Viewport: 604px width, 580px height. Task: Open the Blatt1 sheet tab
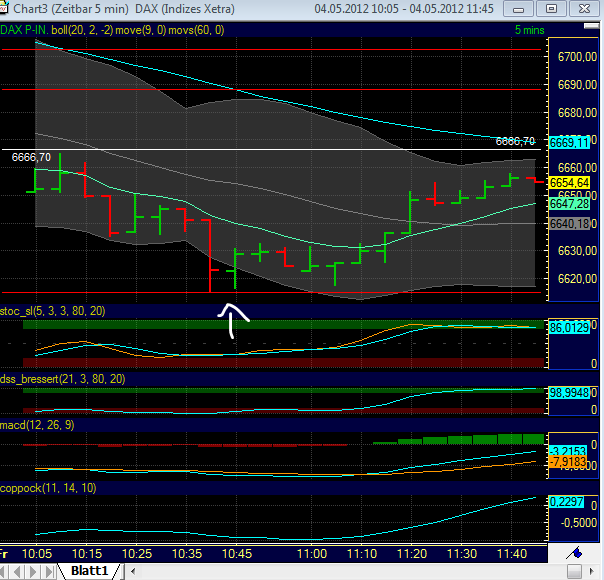(89, 570)
